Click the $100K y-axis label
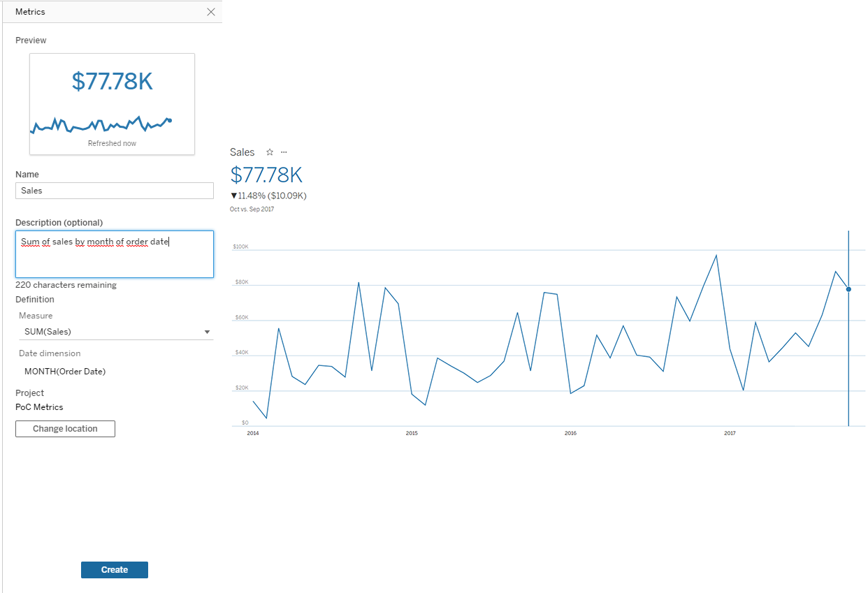Viewport: 868px width, 593px height. (240, 247)
